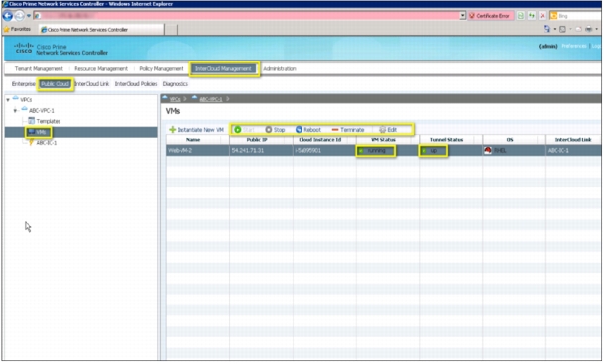Image resolution: width=604 pixels, height=364 pixels.
Task: Click the Edit VM button
Action: (x=388, y=130)
